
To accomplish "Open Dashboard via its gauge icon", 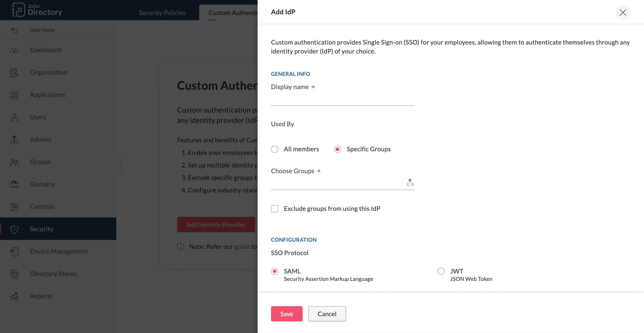I will [x=14, y=50].
